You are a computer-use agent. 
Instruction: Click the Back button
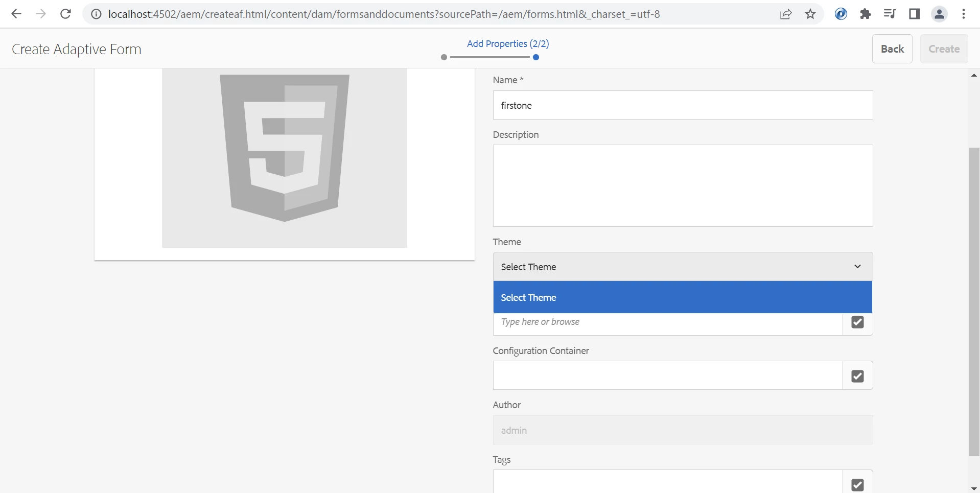(x=892, y=49)
